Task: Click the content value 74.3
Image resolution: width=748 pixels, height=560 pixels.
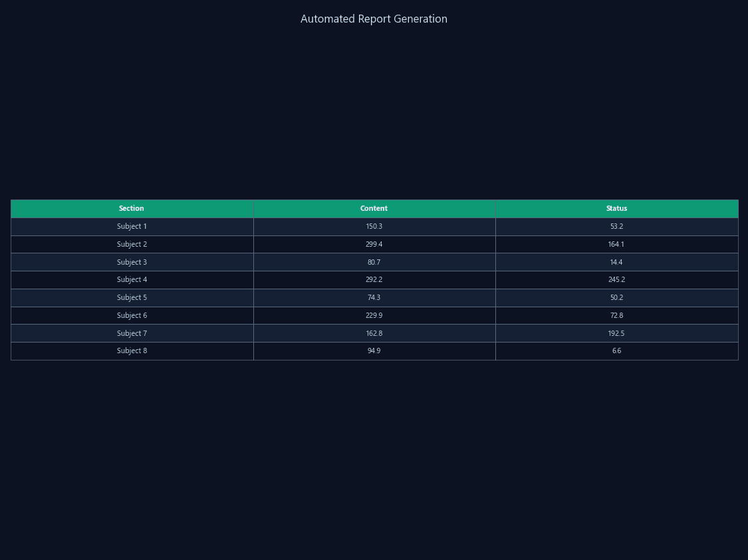Action: point(374,298)
